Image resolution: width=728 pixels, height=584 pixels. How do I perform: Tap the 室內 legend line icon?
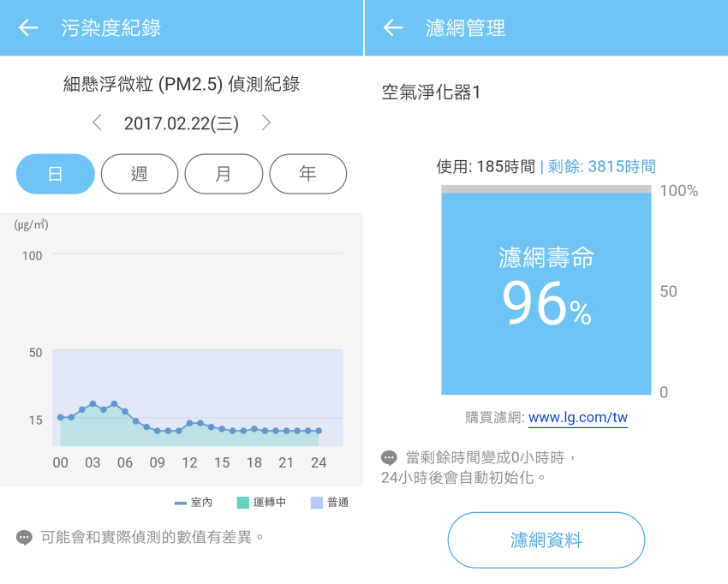click(180, 503)
